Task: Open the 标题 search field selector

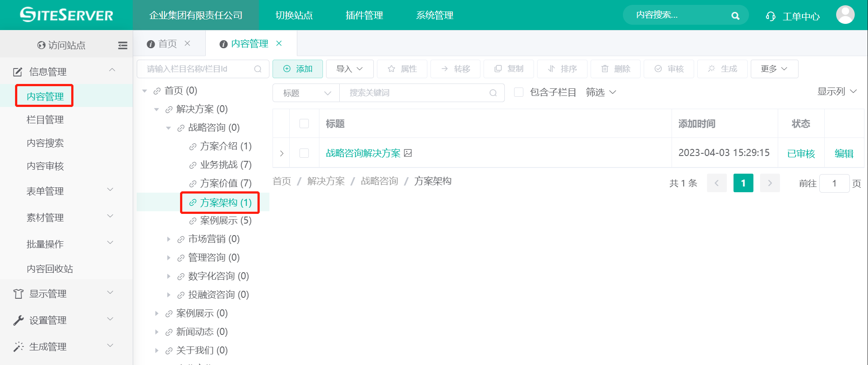Action: 306,93
